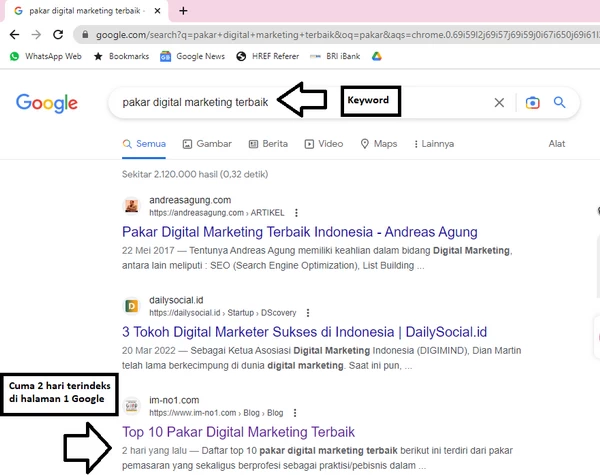Open the Bookmarks star folder
600x475 pixels.
pos(121,56)
